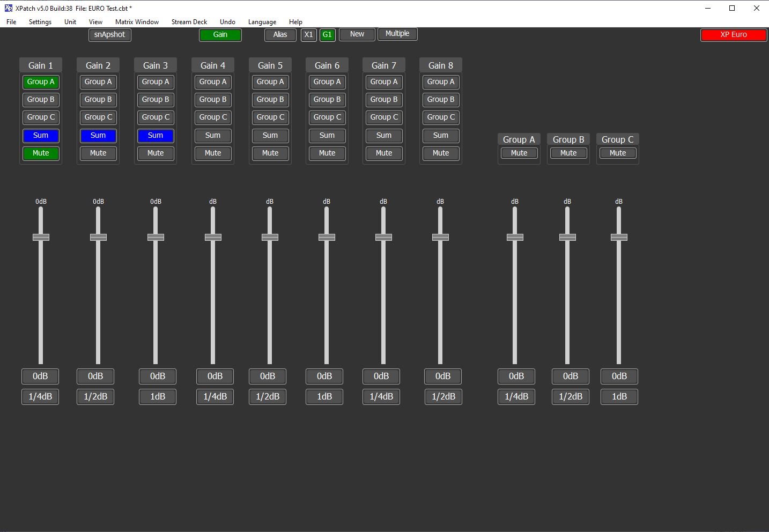Enable Group C on Gain 8

point(440,117)
